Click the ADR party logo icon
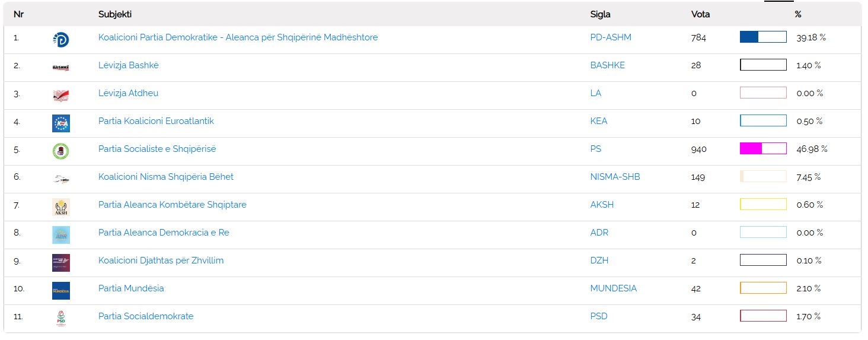 [x=60, y=235]
